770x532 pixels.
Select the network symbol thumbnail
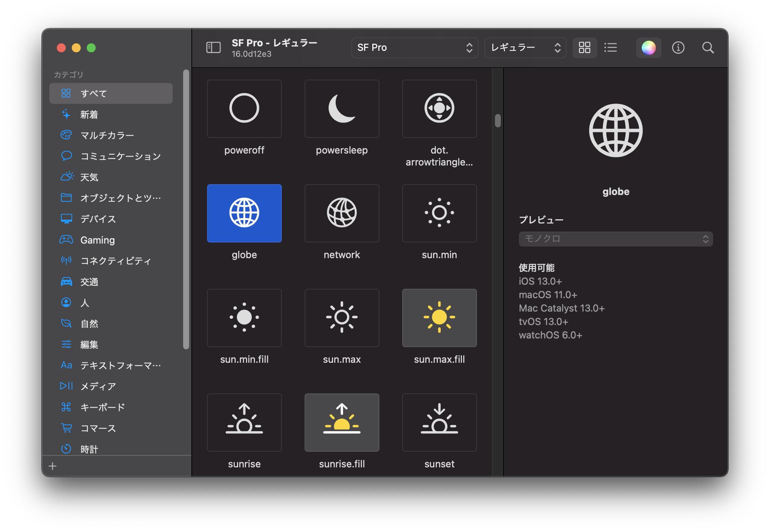342,213
